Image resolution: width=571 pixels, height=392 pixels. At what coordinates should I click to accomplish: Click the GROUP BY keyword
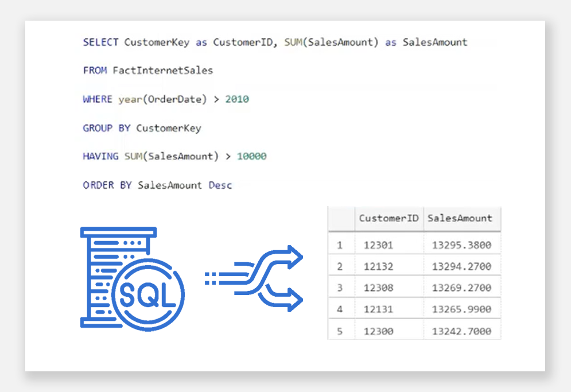(x=106, y=128)
